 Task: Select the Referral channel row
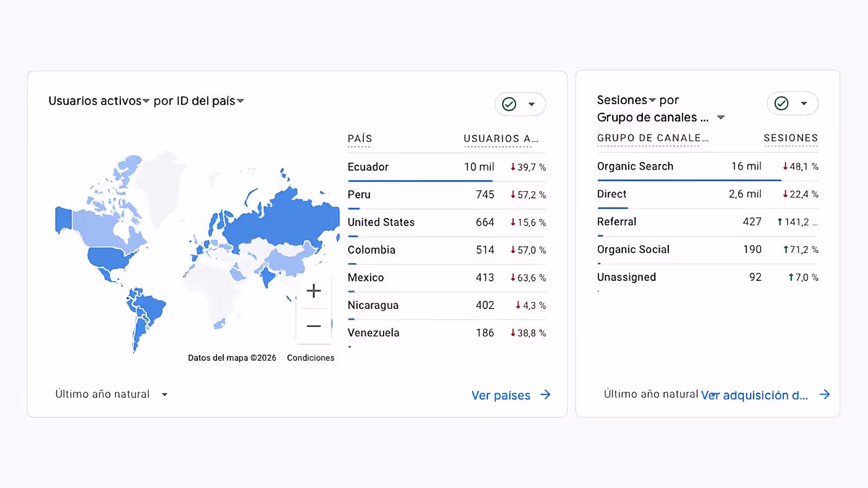tap(707, 222)
